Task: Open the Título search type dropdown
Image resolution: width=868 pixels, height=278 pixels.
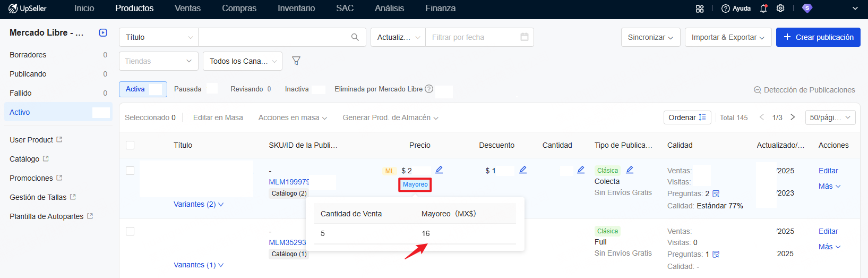Action: [x=159, y=37]
